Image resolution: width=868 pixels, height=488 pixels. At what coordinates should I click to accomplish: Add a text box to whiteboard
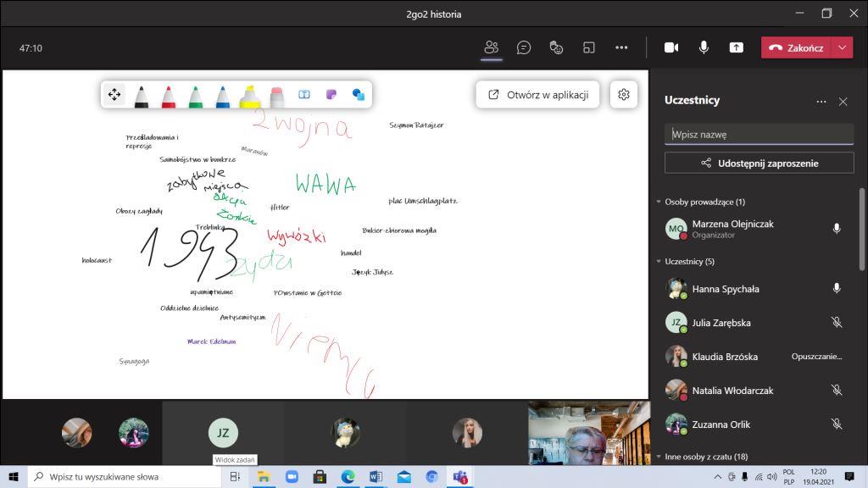pos(304,95)
